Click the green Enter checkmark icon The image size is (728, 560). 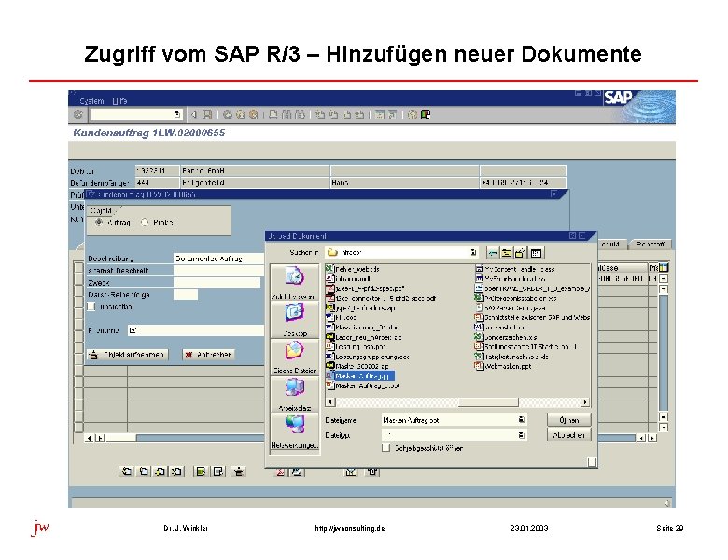(x=78, y=114)
